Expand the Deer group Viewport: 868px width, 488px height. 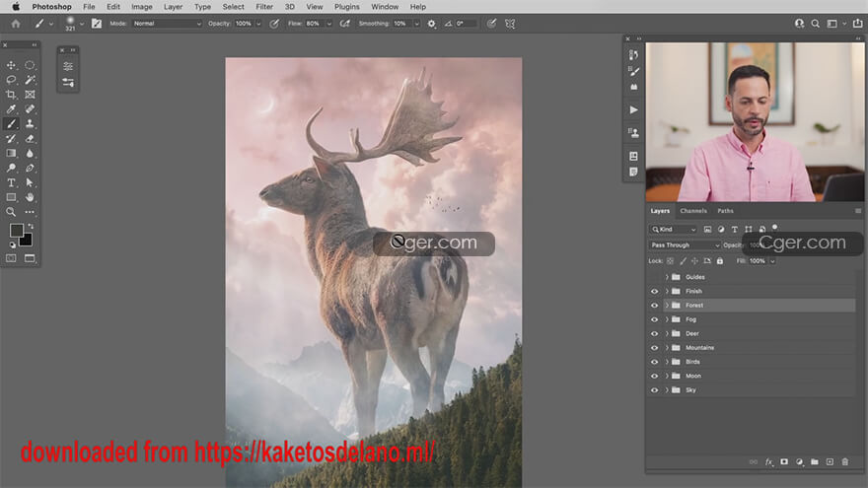667,333
